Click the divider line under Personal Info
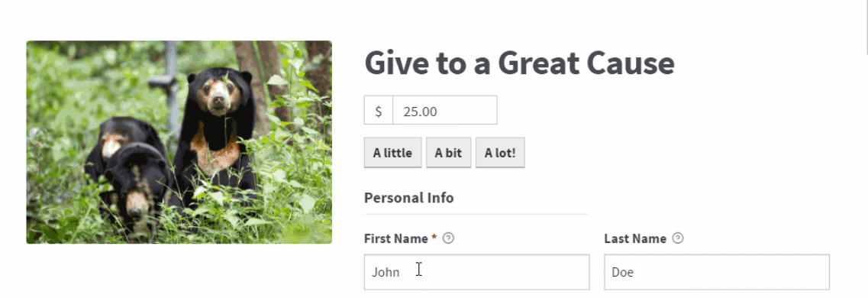This screenshot has height=298, width=868. pos(476,214)
